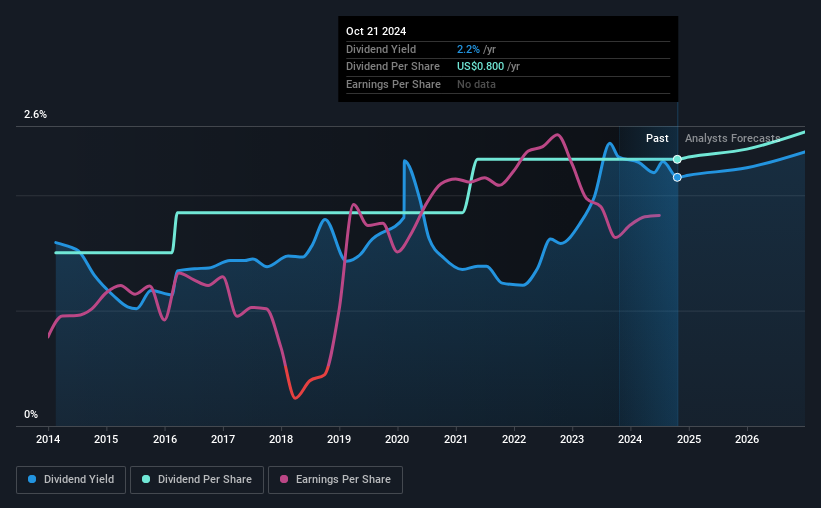821x508 pixels.
Task: Click the 2.6% y-axis label
Action: coord(35,114)
